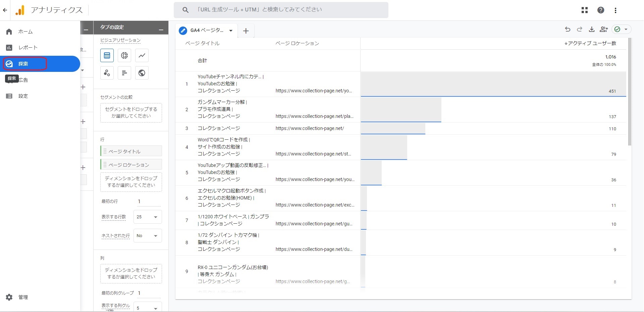Open the GA4 ページタ... tab dropdown arrow
644x312 pixels.
point(231,31)
